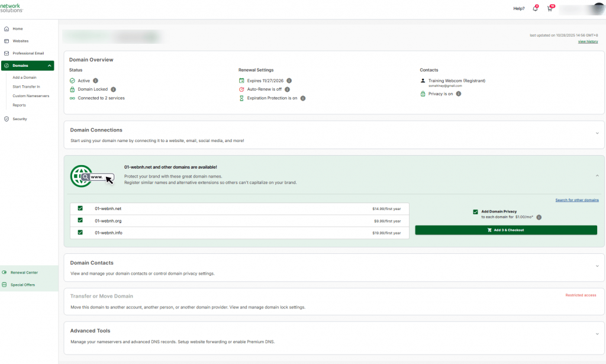The height and width of the screenshot is (364, 606).
Task: Open the notifications bell
Action: [x=535, y=8]
